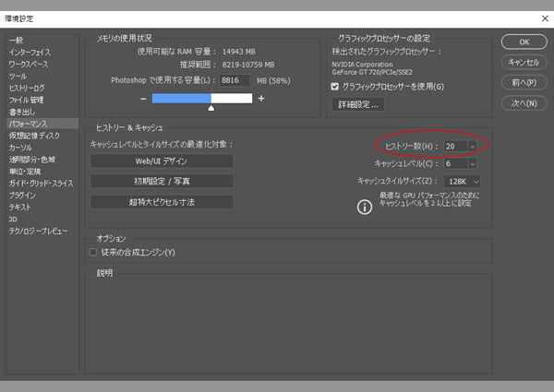
Task: Go to next page with 次へ button
Action: (524, 103)
